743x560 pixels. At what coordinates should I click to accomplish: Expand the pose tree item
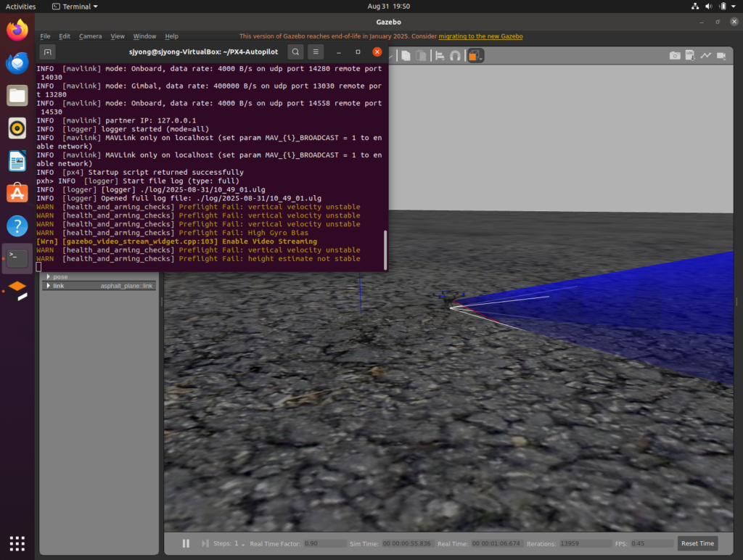pos(49,276)
